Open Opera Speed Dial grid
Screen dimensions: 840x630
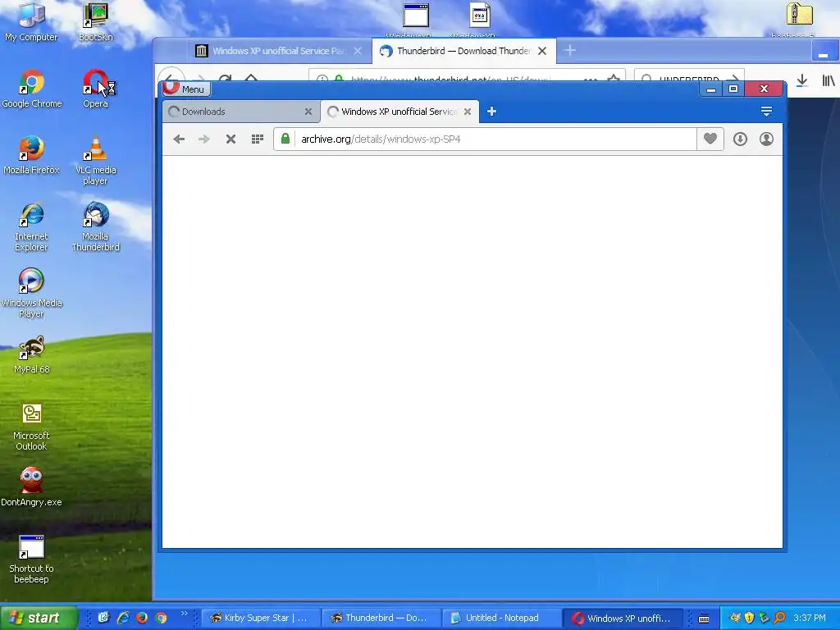pyautogui.click(x=257, y=139)
